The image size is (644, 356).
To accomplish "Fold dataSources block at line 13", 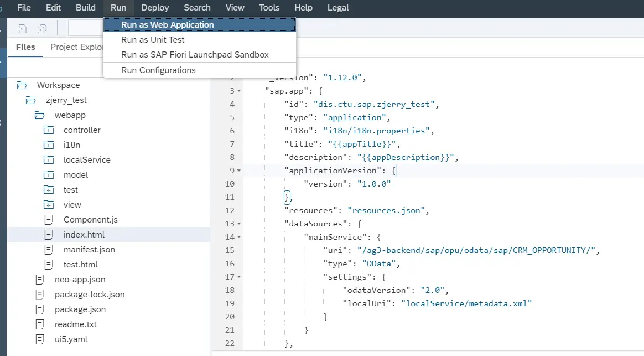I will click(x=239, y=224).
